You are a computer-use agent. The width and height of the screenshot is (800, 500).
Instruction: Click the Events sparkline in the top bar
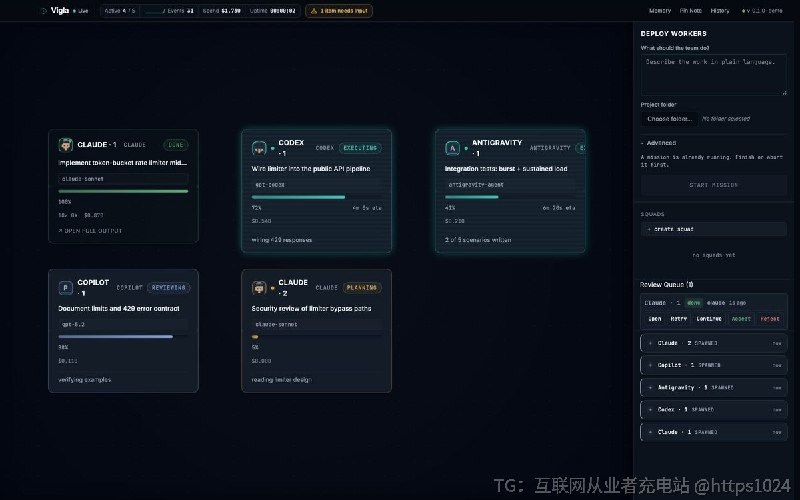(154, 11)
